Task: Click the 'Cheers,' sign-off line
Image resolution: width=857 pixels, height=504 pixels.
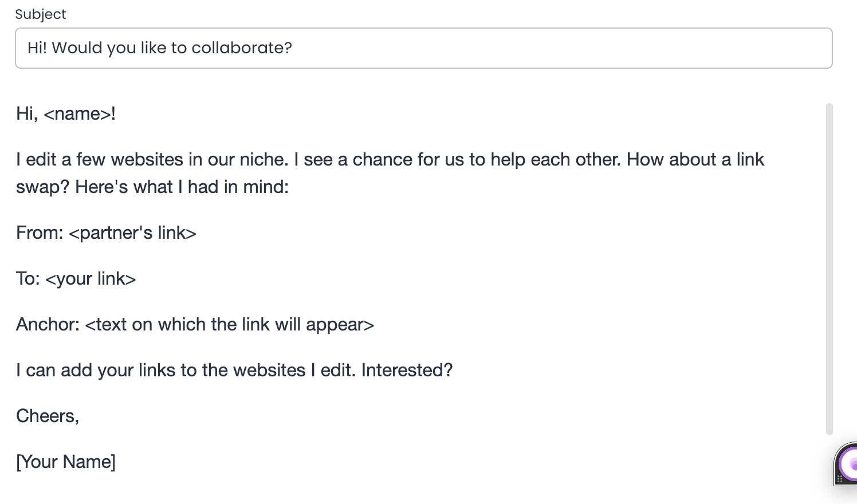Action: [x=47, y=416]
